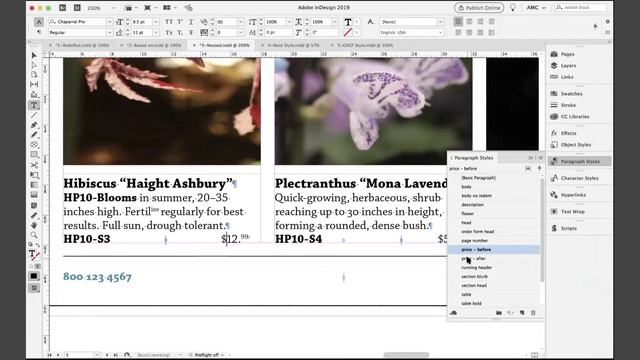This screenshot has width=640, height=360.
Task: Select the 'price - after' paragraph style
Action: tap(494, 258)
